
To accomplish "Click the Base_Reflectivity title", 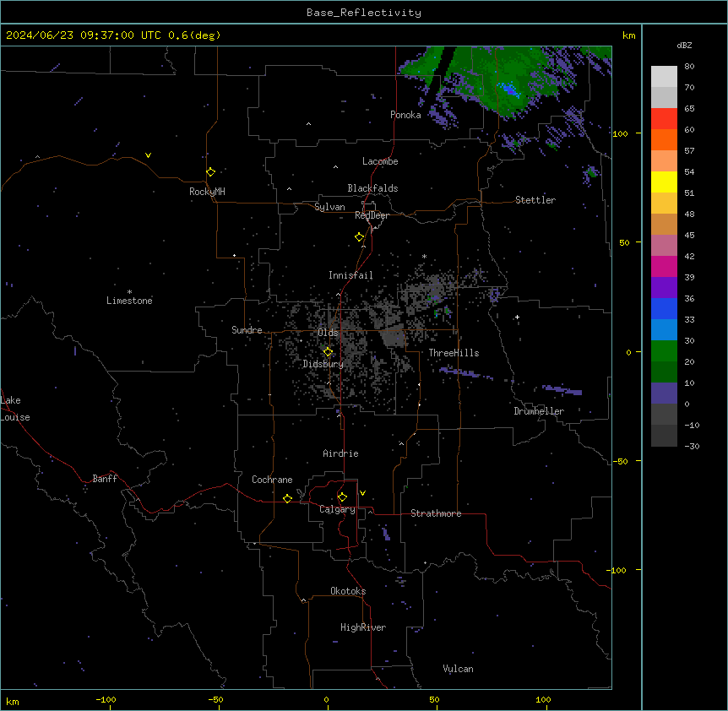I will point(364,13).
